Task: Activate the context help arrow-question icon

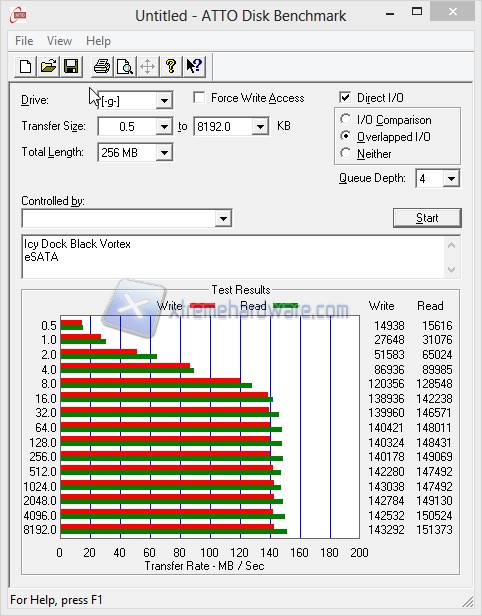Action: (x=194, y=66)
